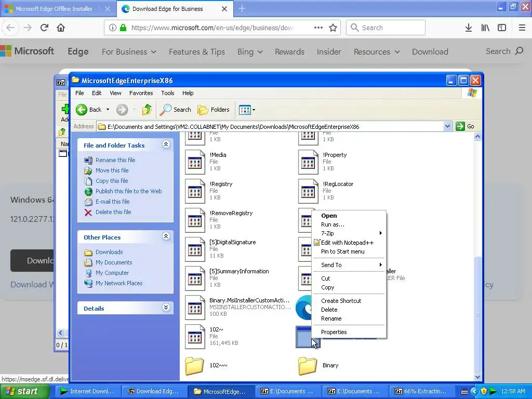This screenshot has height=399, width=532.
Task: Open the browser Library icon
Action: tap(485, 28)
